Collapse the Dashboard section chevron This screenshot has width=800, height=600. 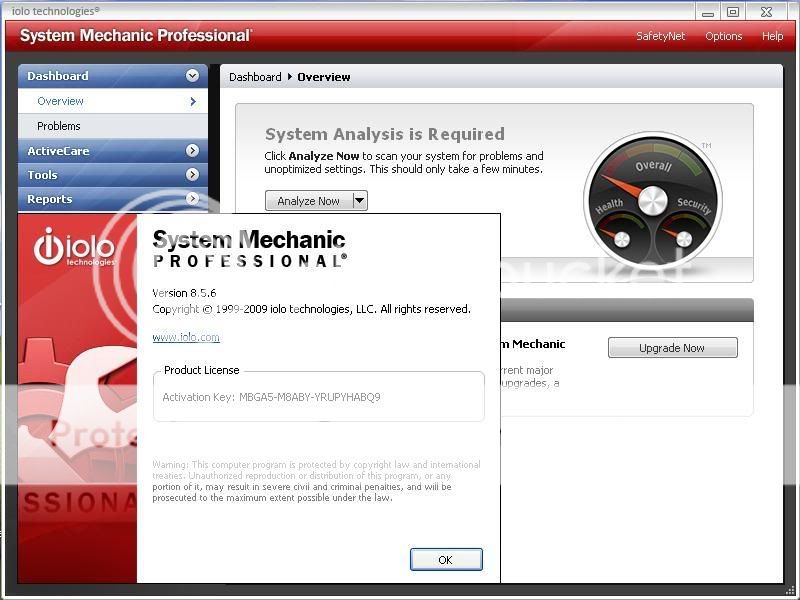pyautogui.click(x=192, y=76)
